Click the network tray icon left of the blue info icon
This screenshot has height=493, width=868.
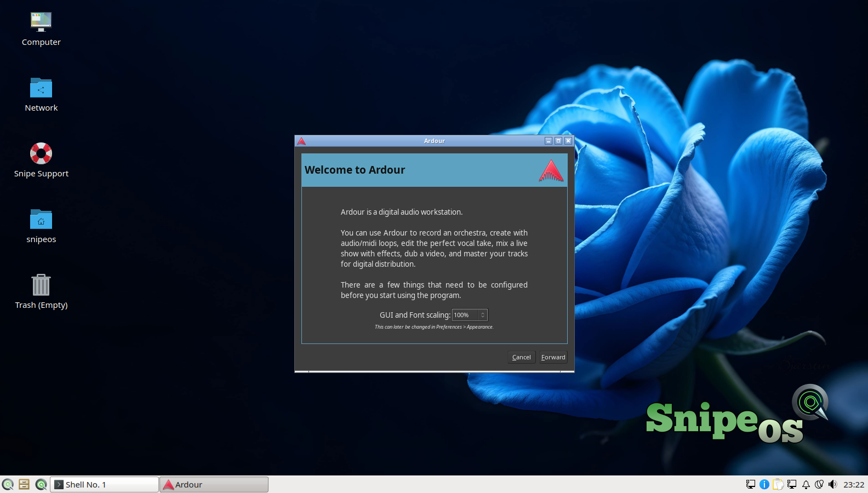coord(751,484)
